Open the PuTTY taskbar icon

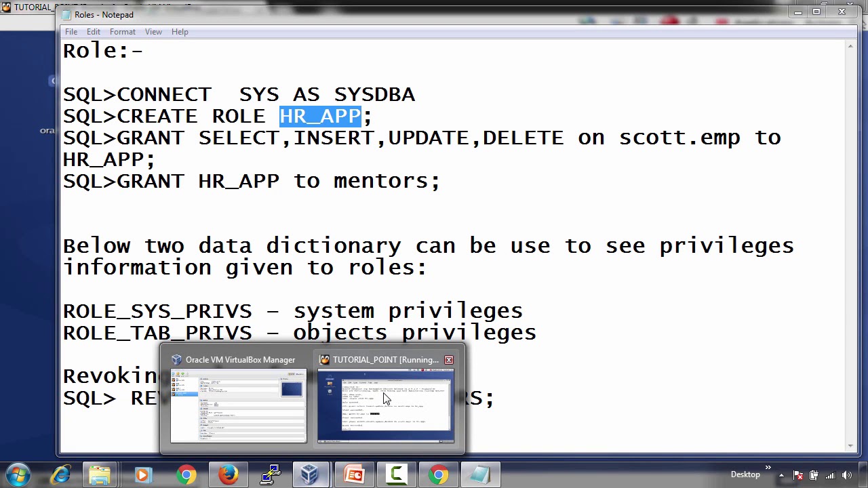[x=270, y=474]
